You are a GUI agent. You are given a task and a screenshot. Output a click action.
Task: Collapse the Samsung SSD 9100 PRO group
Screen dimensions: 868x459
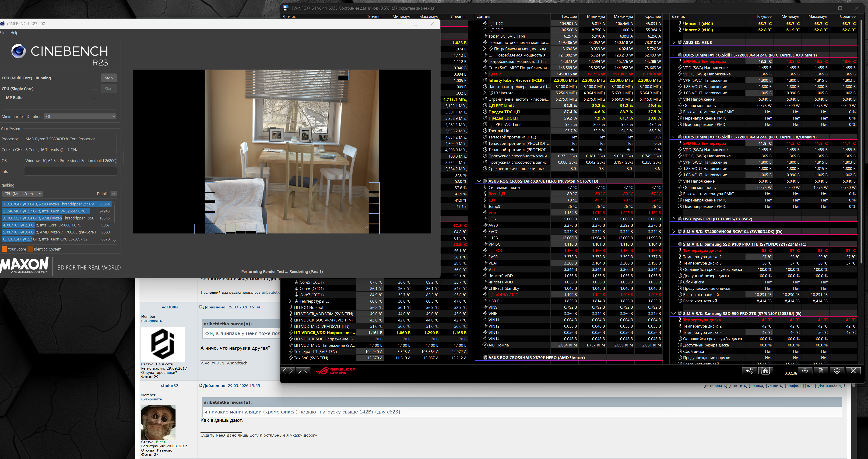(674, 244)
